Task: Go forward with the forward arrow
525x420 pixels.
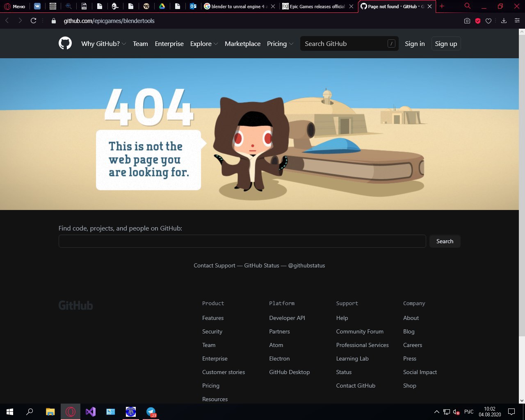Action: click(20, 21)
